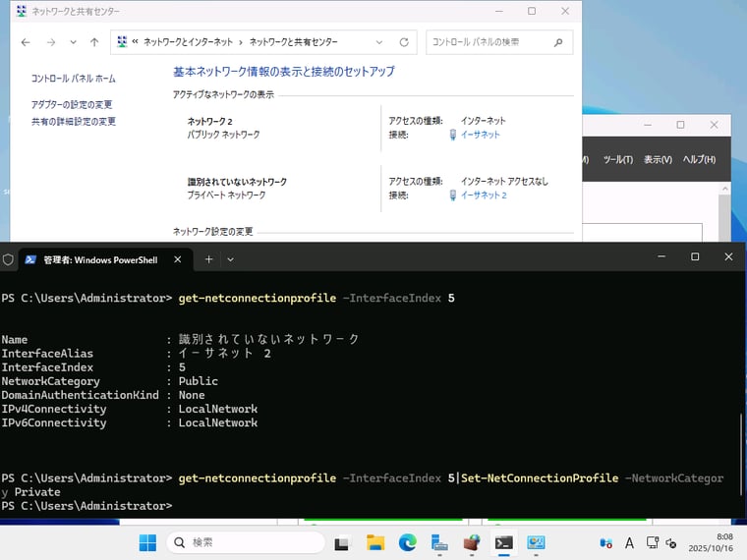The image size is (747, 560).
Task: Open the clock showing 8:08 2025/10/16
Action: point(711,543)
